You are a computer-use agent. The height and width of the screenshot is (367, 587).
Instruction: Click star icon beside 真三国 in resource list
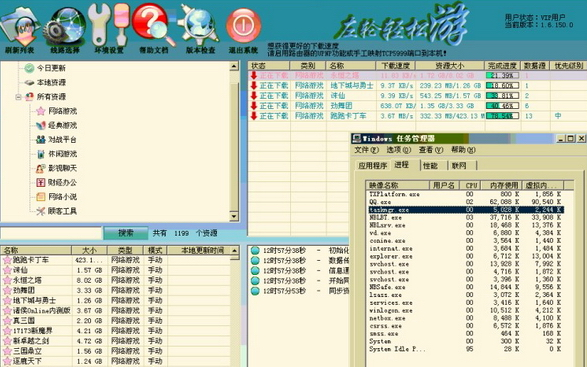[x=7, y=321]
